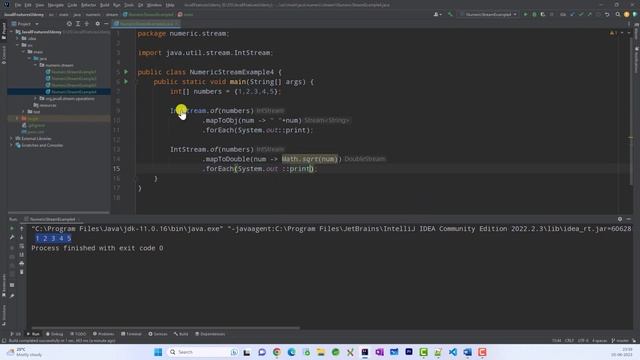640x360 pixels.
Task: Clear the Run console with trash icon
Action: 22,272
